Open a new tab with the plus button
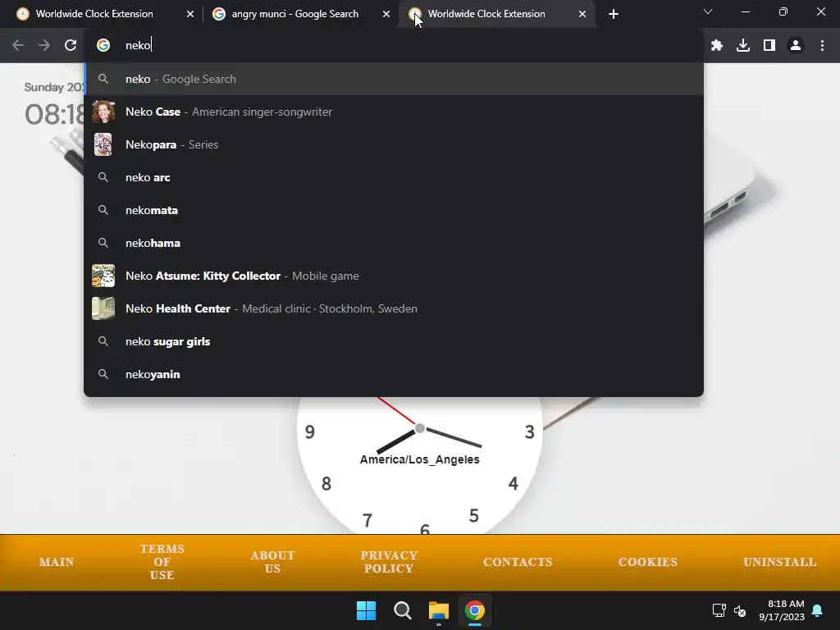840x630 pixels. click(614, 14)
